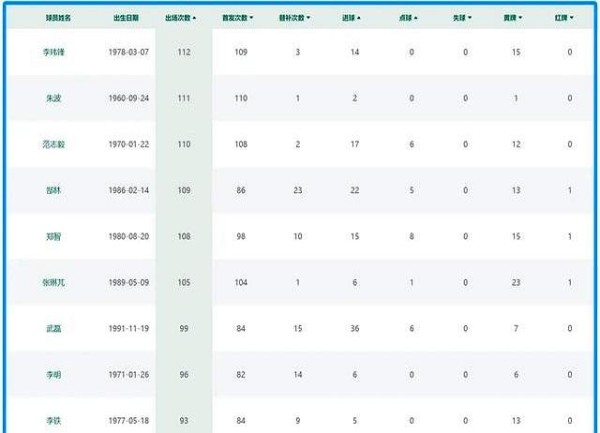Select birth date 1971-01-26

point(129,374)
